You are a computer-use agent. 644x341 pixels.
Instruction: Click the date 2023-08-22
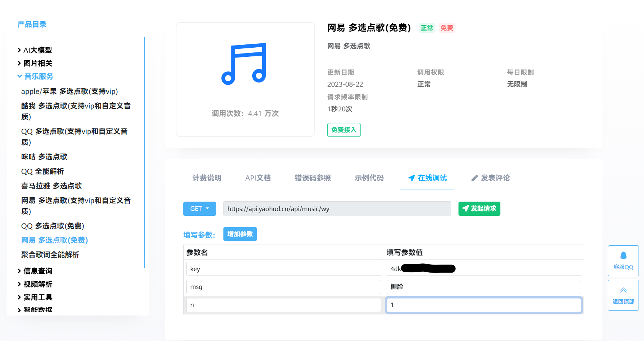point(345,84)
